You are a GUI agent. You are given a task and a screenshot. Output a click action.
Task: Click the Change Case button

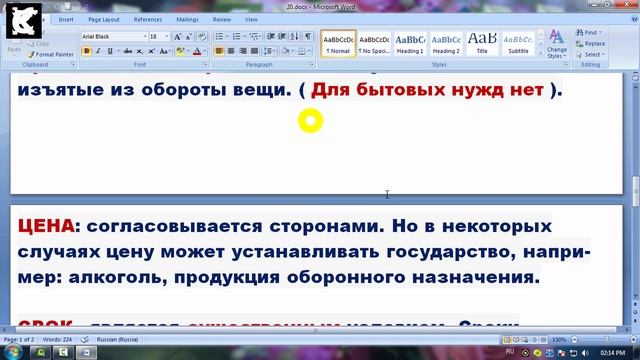pyautogui.click(x=164, y=51)
